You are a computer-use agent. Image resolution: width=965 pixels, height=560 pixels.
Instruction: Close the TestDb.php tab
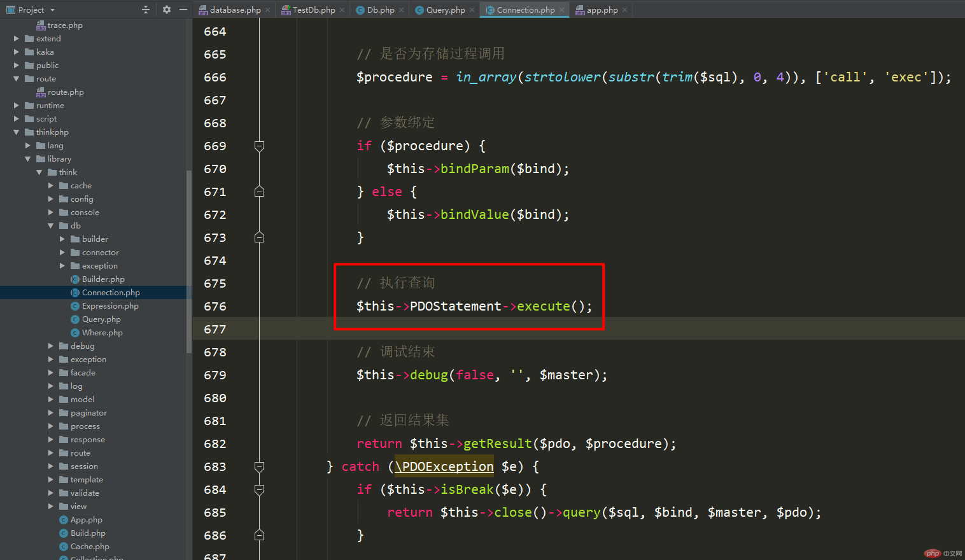click(342, 10)
